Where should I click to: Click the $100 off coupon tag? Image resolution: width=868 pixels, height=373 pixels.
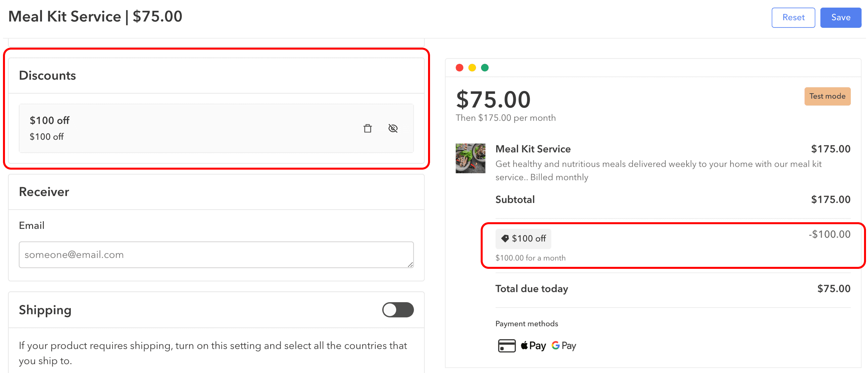pos(523,239)
